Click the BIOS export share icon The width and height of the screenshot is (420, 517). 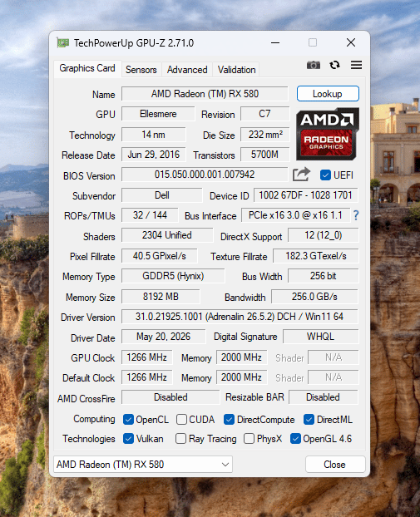pos(301,175)
